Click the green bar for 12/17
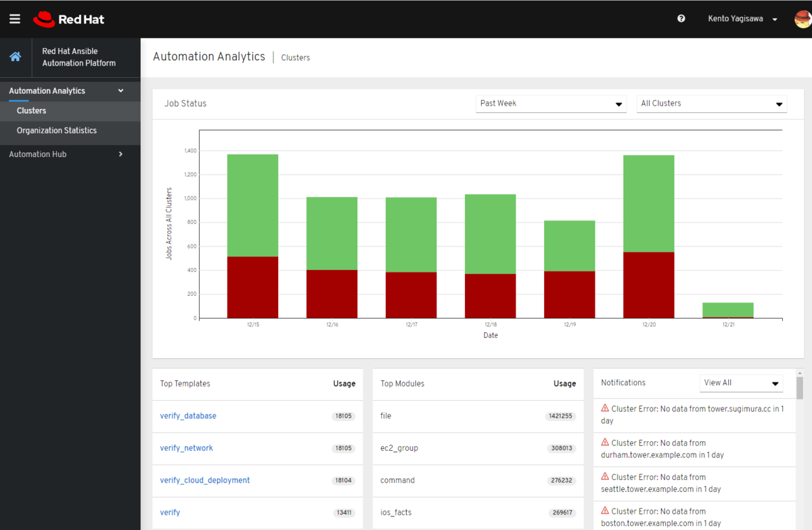Image resolution: width=812 pixels, height=530 pixels. [411, 235]
